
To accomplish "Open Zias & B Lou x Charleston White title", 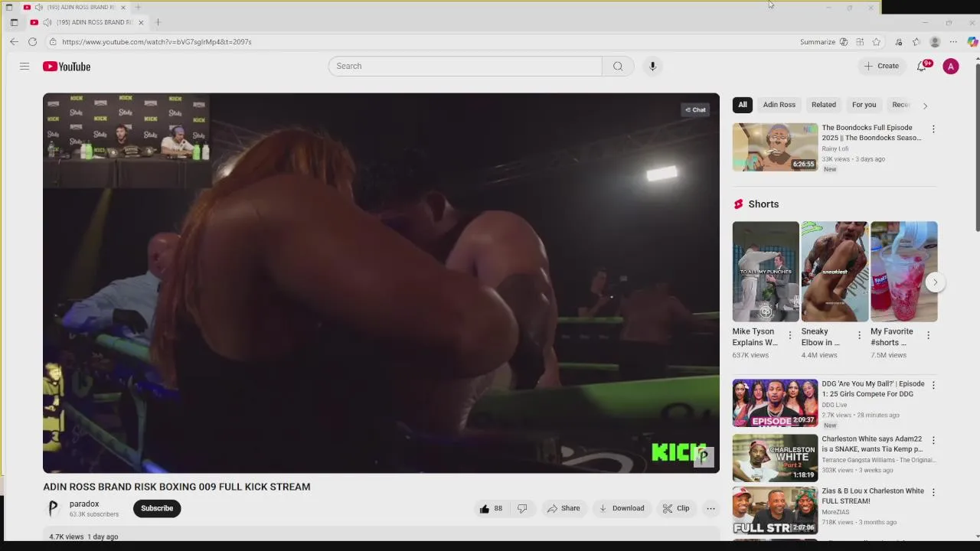I will (x=872, y=496).
